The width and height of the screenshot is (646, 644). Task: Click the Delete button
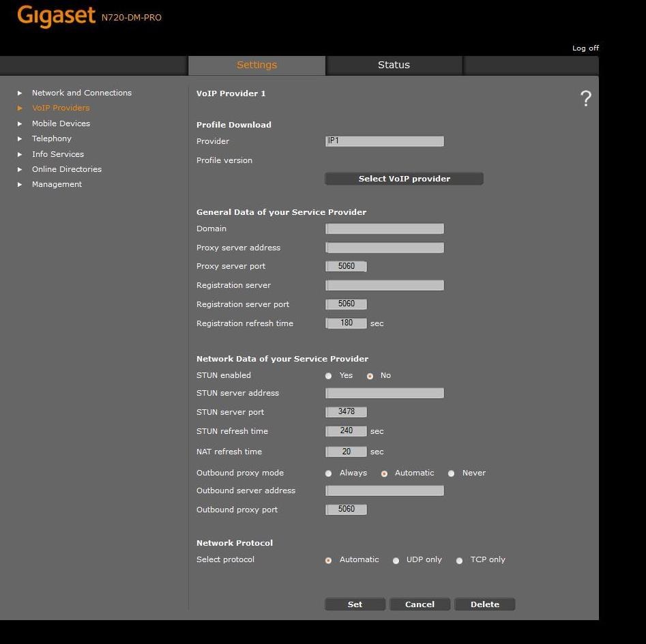coord(484,604)
